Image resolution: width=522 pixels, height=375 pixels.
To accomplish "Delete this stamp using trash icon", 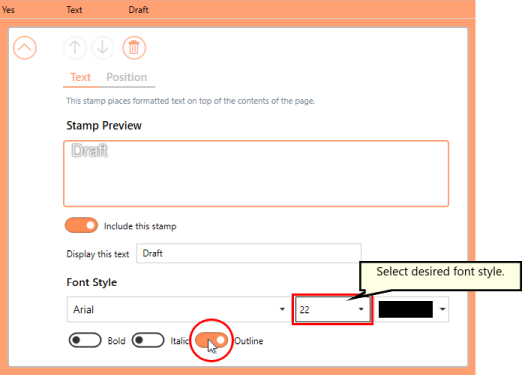I will (134, 48).
